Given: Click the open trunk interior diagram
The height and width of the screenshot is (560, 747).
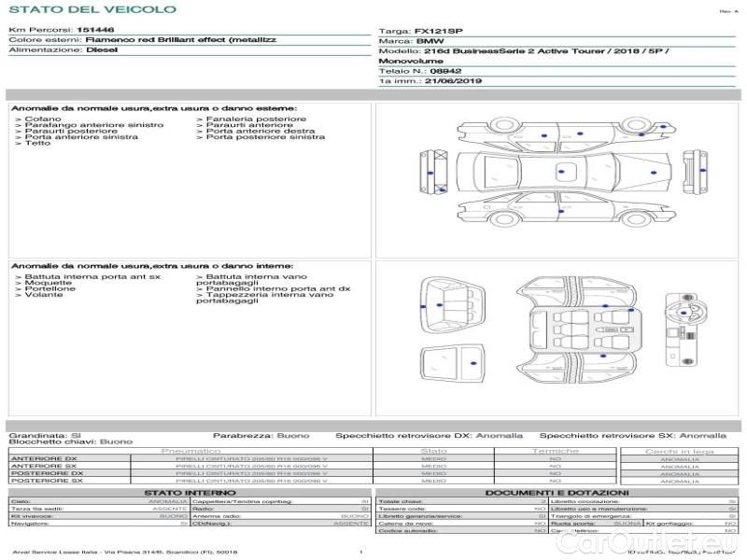Looking at the screenshot, I should 453,305.
